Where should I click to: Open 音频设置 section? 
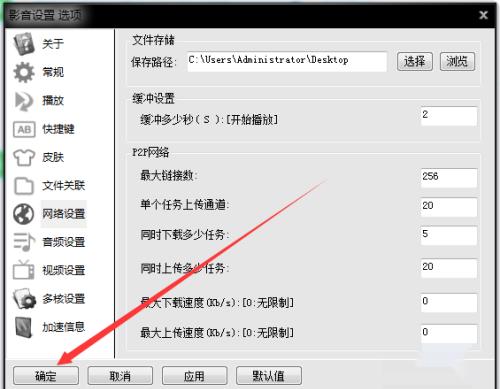coord(63,242)
